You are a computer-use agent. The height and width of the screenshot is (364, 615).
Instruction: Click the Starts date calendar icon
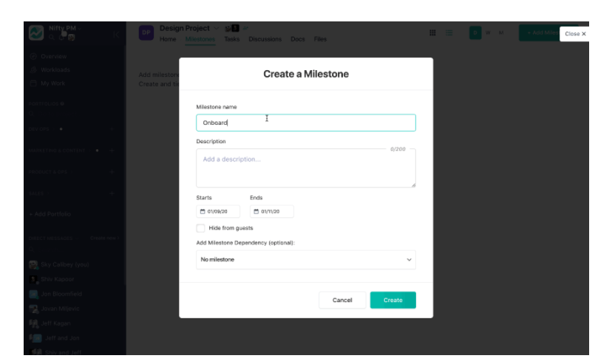click(x=203, y=212)
